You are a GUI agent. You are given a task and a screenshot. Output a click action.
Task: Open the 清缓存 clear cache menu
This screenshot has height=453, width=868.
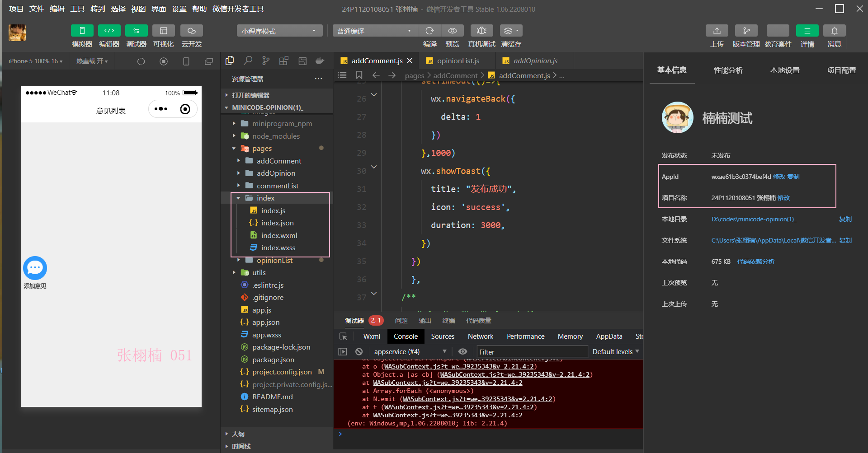[511, 31]
